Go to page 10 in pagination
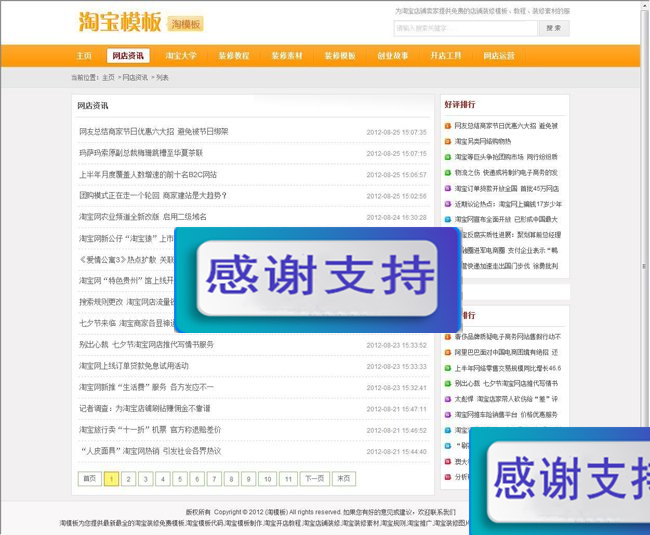650x535 pixels. 268,479
